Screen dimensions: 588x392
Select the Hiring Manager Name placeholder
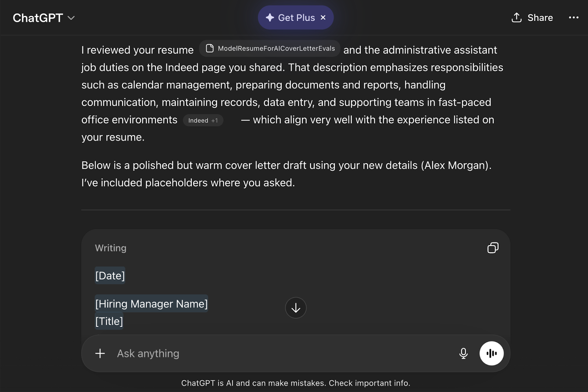pyautogui.click(x=151, y=304)
